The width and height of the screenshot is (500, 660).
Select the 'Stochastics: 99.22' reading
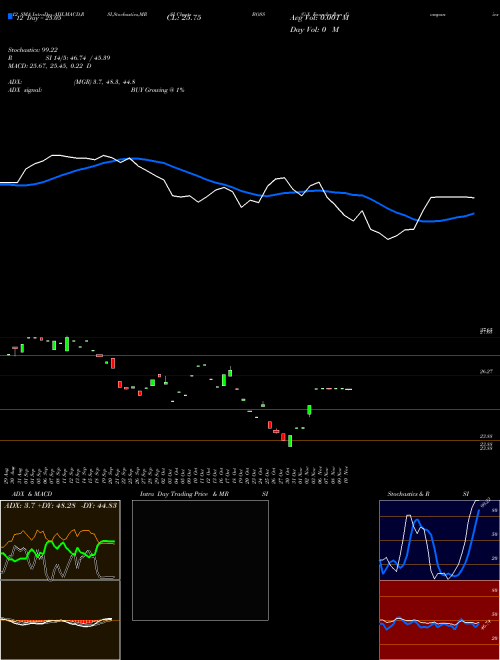pos(33,50)
